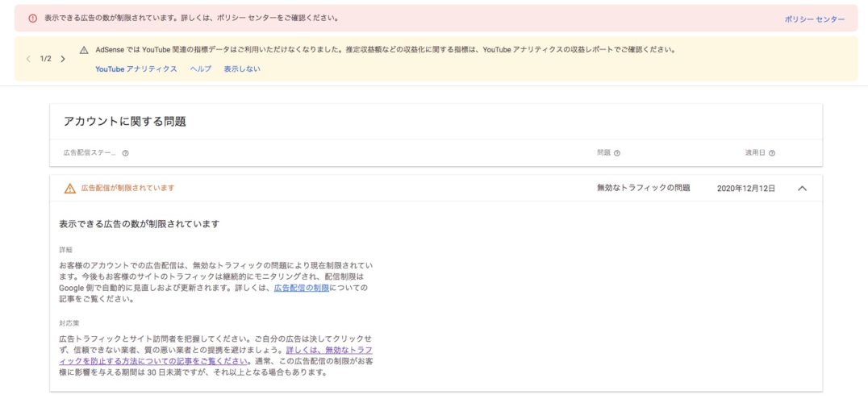Open the ポリシー センター link

(814, 19)
